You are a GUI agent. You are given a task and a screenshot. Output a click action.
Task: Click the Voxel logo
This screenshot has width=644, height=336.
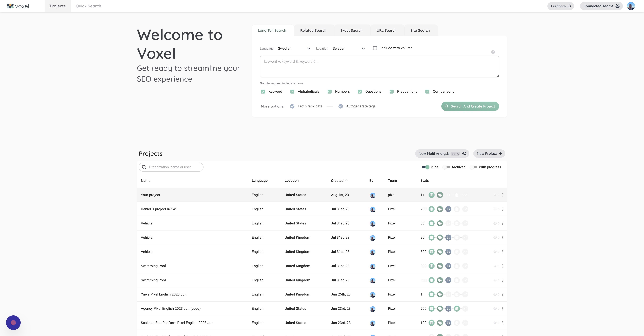point(18,6)
